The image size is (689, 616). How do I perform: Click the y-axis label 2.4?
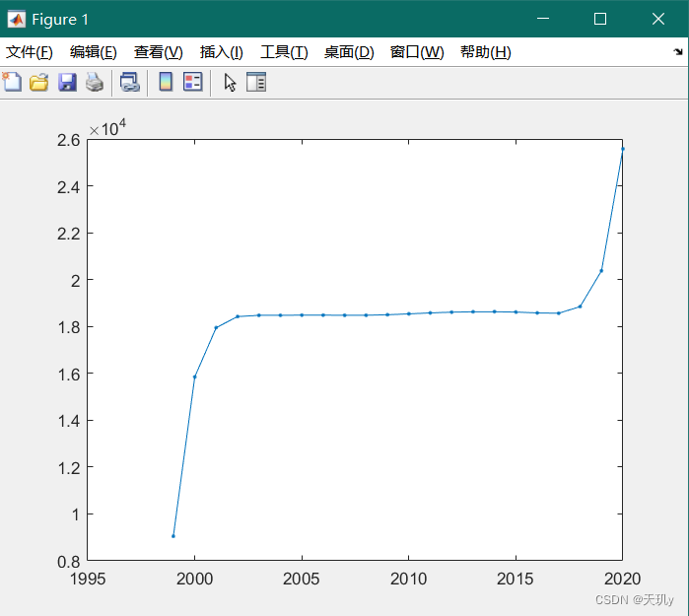(x=69, y=187)
